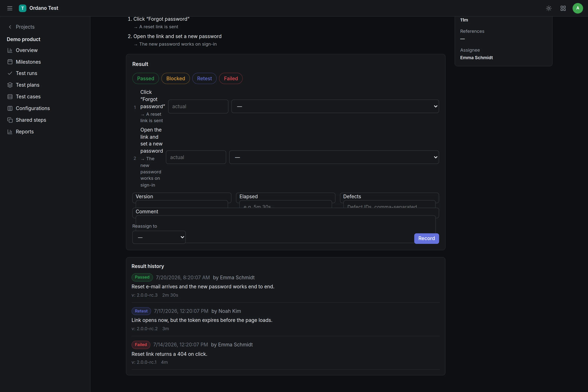
Task: Click the Test cases list icon
Action: tap(10, 97)
